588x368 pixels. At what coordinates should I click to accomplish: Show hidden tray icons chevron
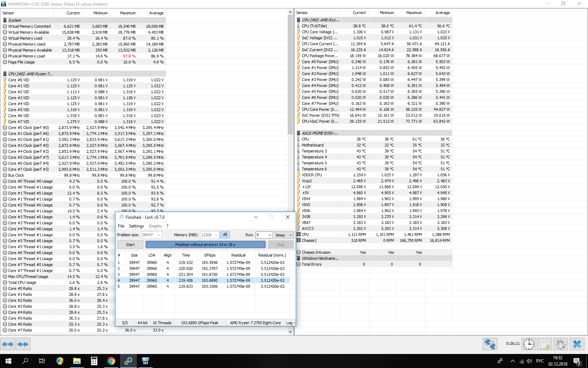tap(513, 361)
